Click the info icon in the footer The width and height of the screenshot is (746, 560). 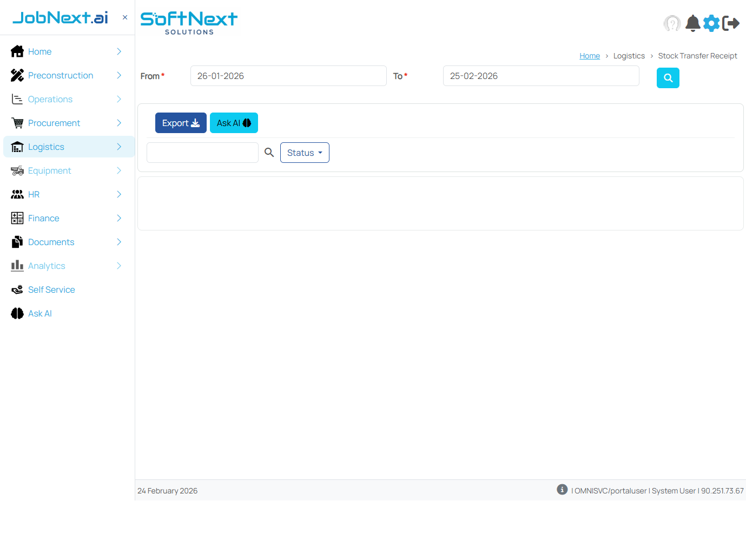(x=562, y=489)
